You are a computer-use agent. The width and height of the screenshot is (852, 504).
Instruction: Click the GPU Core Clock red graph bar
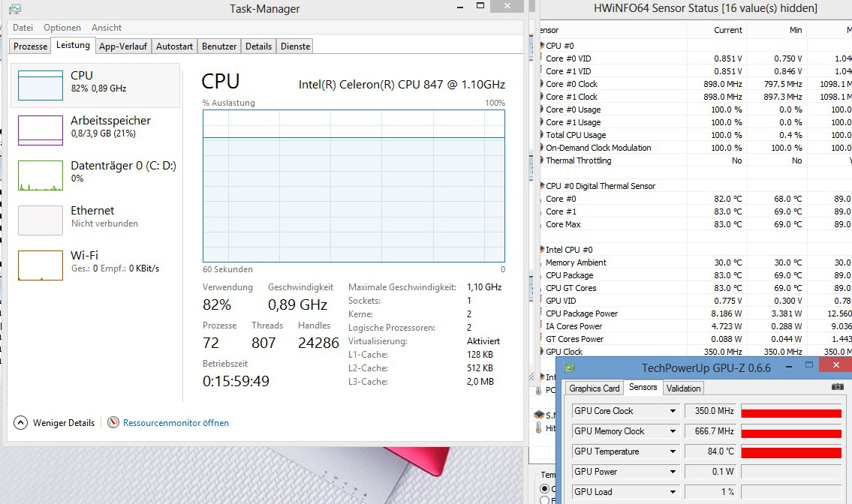point(791,412)
